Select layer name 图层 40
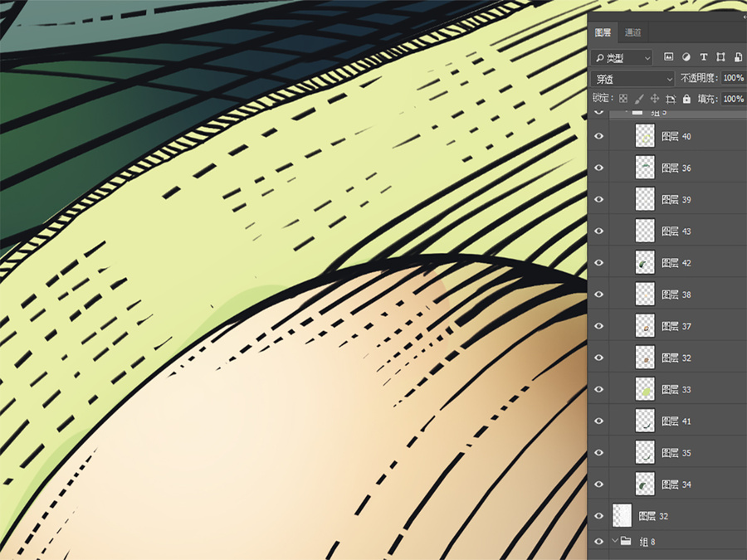The height and width of the screenshot is (560, 747). [676, 136]
